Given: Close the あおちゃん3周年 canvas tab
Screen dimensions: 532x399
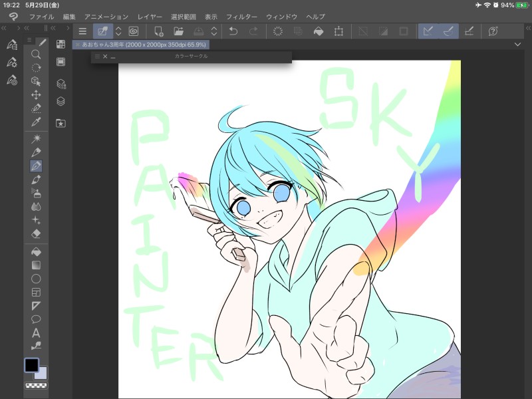Looking at the screenshot, I should point(78,45).
